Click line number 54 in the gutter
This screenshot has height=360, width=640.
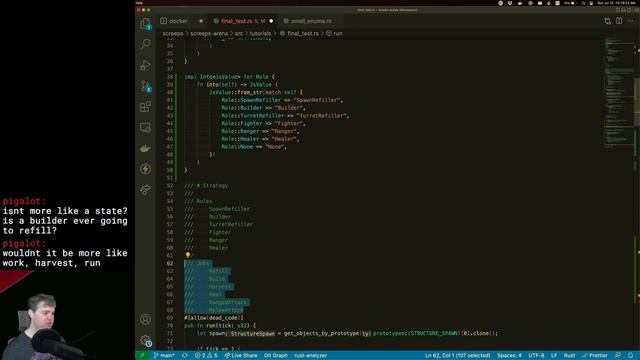coord(169,201)
